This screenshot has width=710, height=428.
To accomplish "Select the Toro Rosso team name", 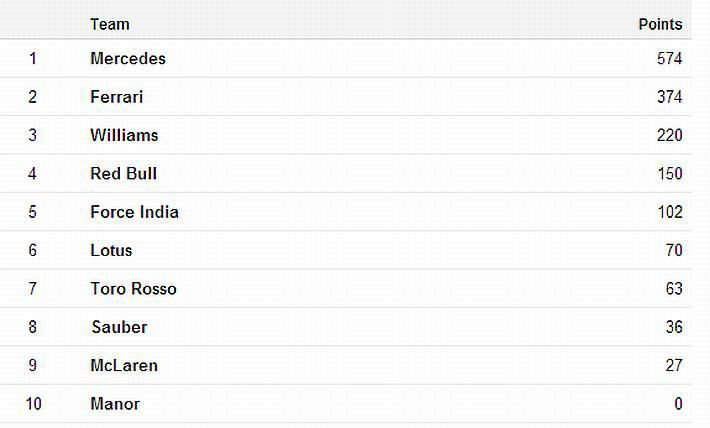I will [x=133, y=289].
